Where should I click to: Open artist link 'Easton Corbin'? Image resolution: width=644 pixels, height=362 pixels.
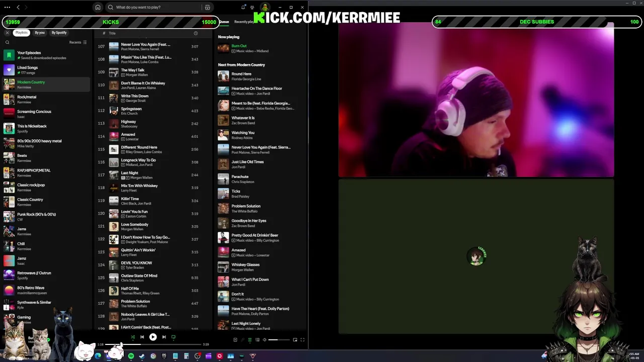[135, 216]
